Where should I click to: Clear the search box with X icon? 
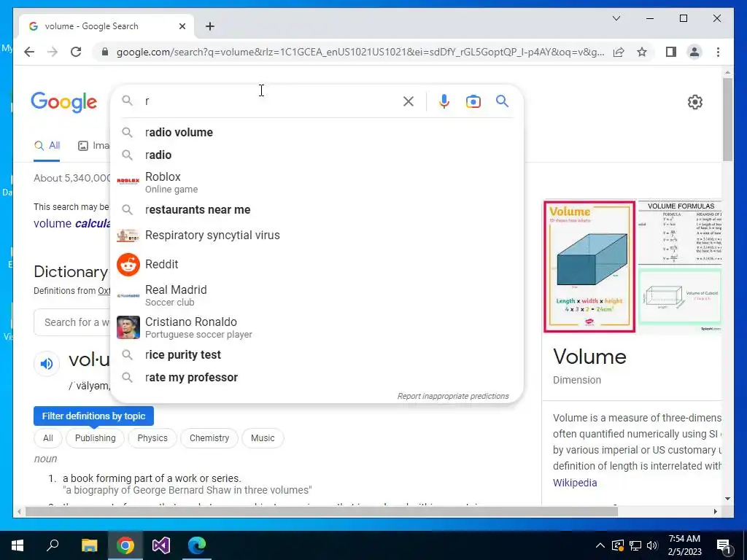point(409,101)
